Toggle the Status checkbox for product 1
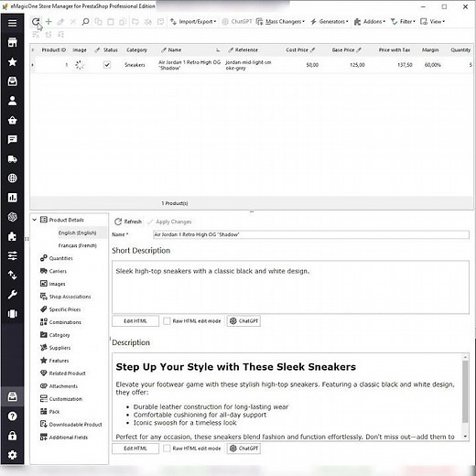Viewport: 476px width, 476px height. pyautogui.click(x=107, y=65)
